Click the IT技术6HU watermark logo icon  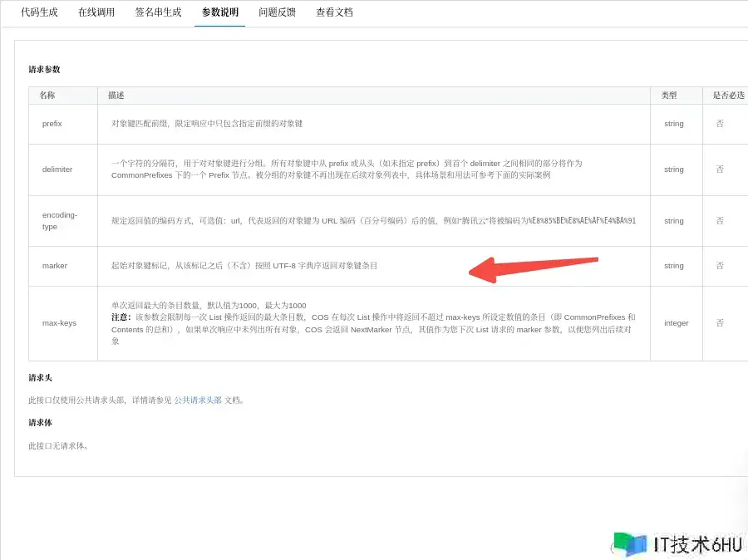[x=630, y=544]
